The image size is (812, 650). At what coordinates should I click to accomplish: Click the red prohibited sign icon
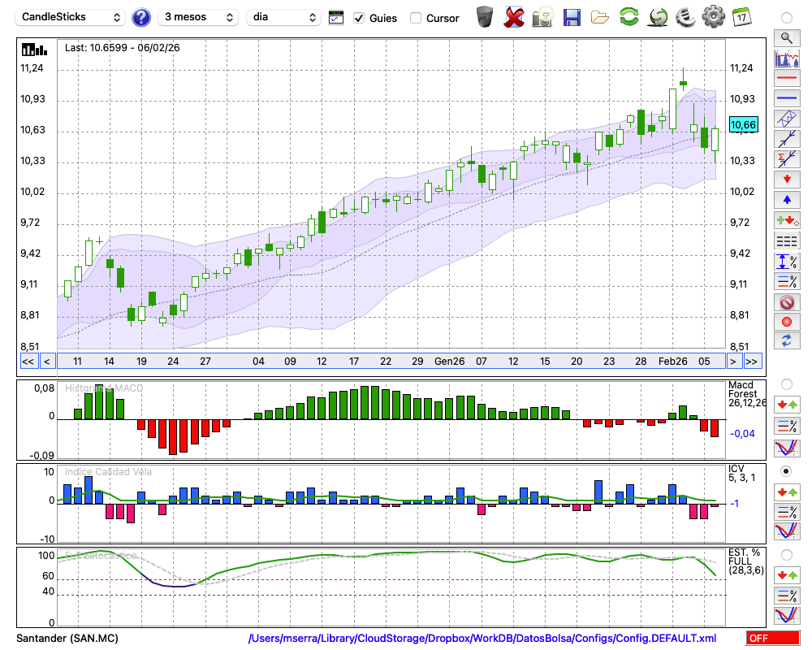click(x=787, y=301)
